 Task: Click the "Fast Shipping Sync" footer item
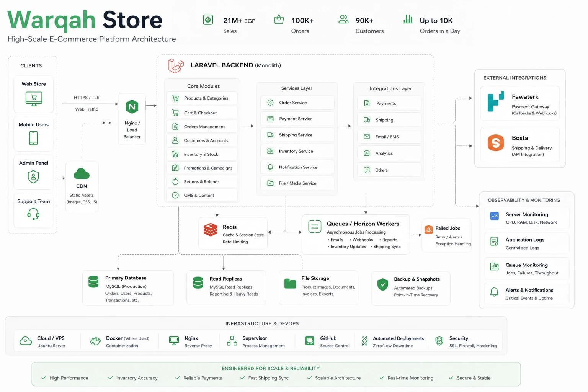pyautogui.click(x=265, y=378)
